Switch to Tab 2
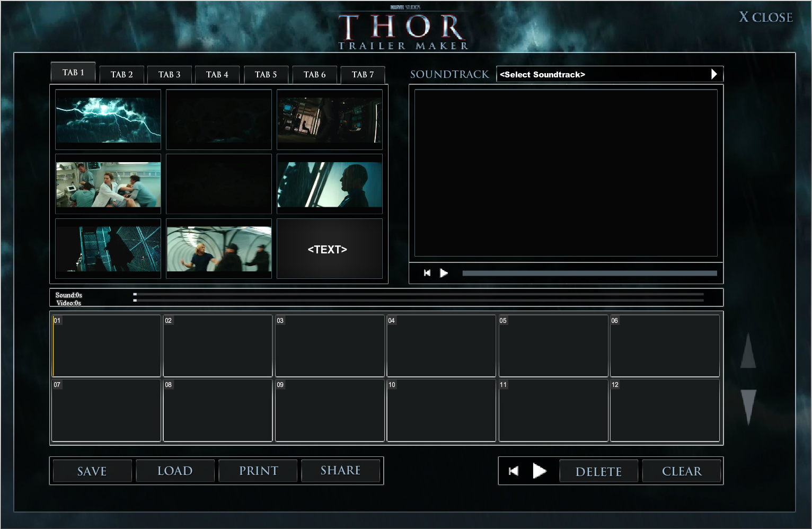This screenshot has height=529, width=812. 122,75
